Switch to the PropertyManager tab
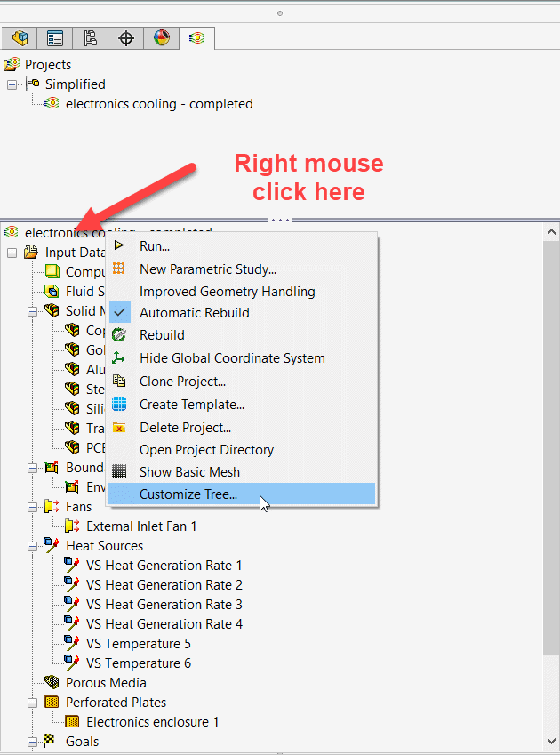Viewport: 560px width, 755px height. point(55,38)
